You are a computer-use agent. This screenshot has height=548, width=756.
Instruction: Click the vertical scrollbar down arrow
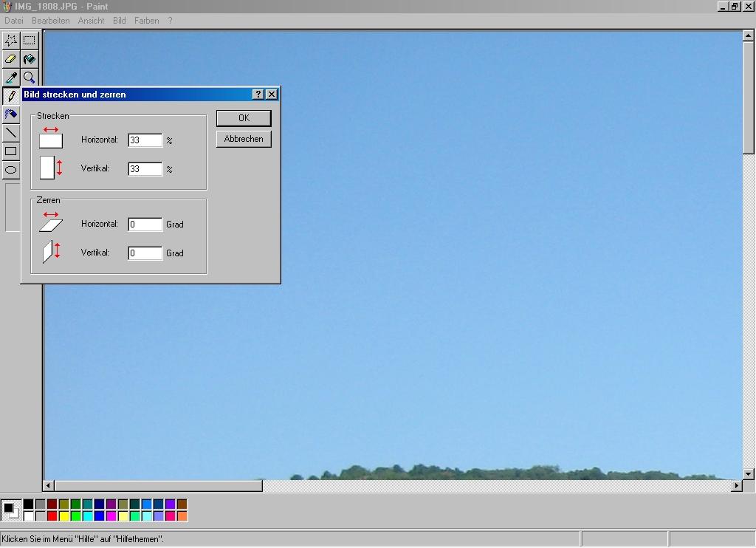[x=749, y=473]
